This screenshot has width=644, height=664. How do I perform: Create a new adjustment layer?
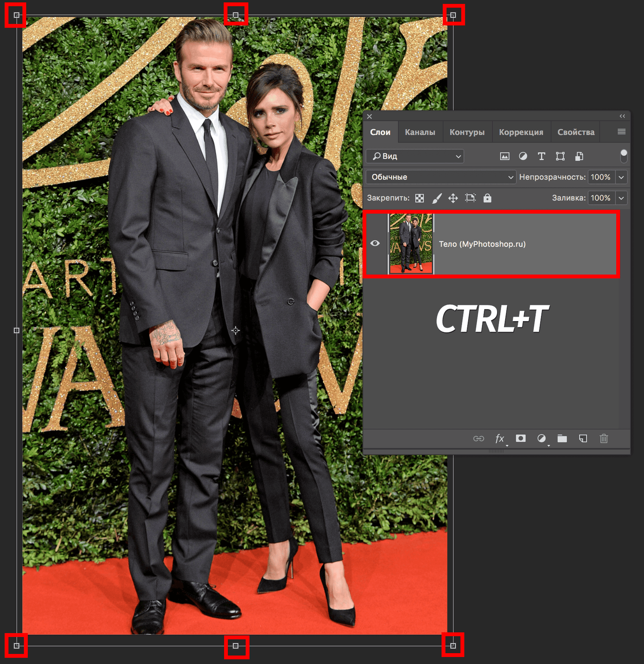point(541,439)
